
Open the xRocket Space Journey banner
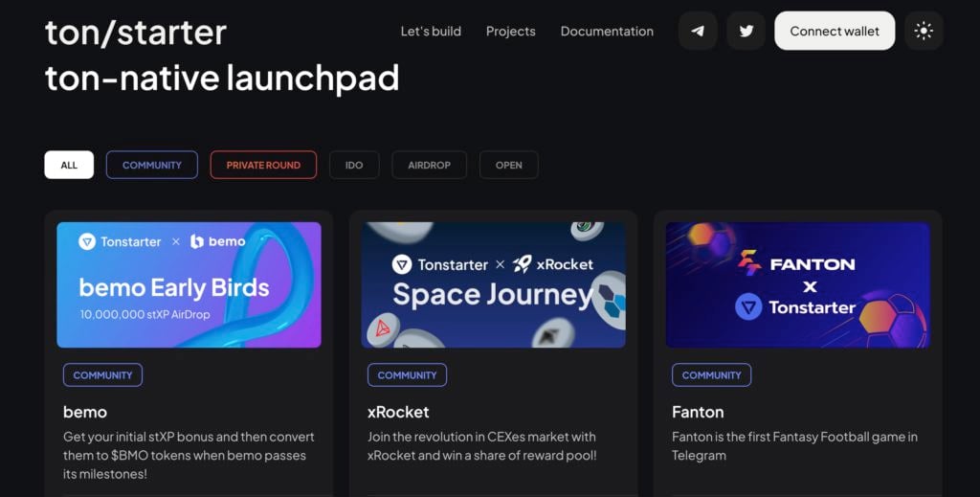coord(493,284)
